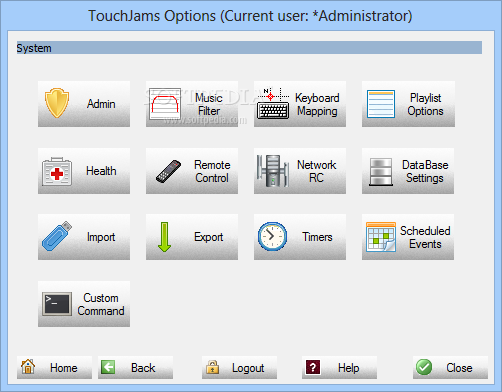Image resolution: width=502 pixels, height=392 pixels.
Task: Open Scheduled Events calendar option
Action: click(x=408, y=237)
